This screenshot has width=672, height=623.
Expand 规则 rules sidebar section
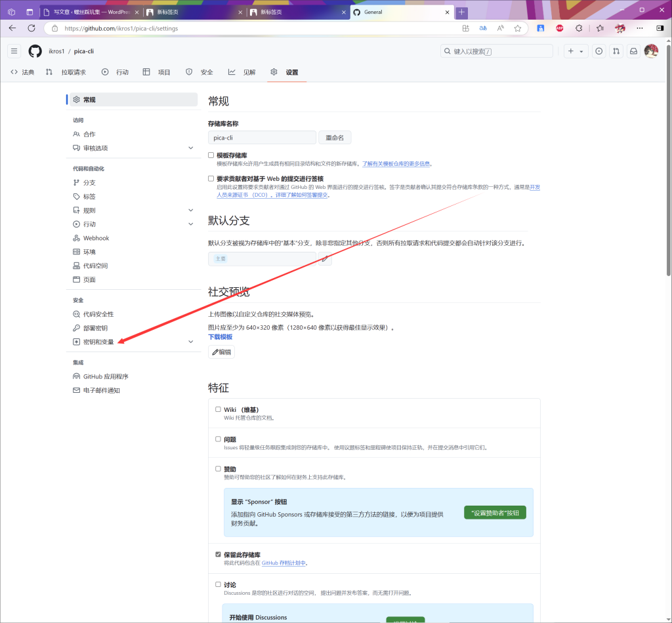191,211
